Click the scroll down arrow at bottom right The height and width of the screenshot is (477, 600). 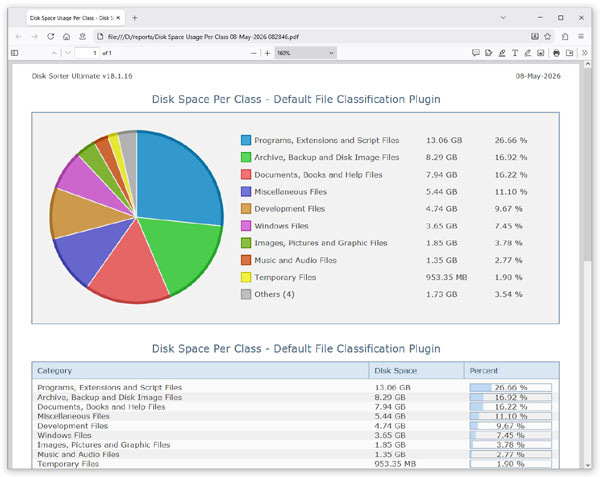point(588,466)
